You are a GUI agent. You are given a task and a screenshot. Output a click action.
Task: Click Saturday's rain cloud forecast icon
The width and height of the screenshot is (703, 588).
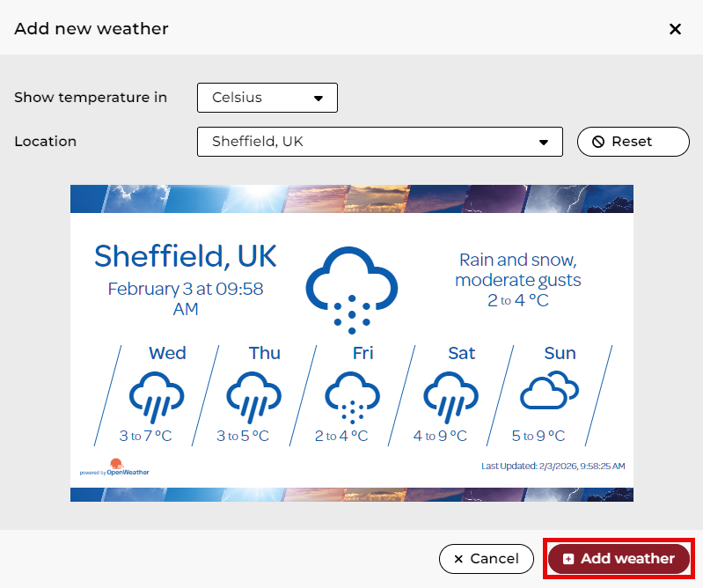(451, 395)
